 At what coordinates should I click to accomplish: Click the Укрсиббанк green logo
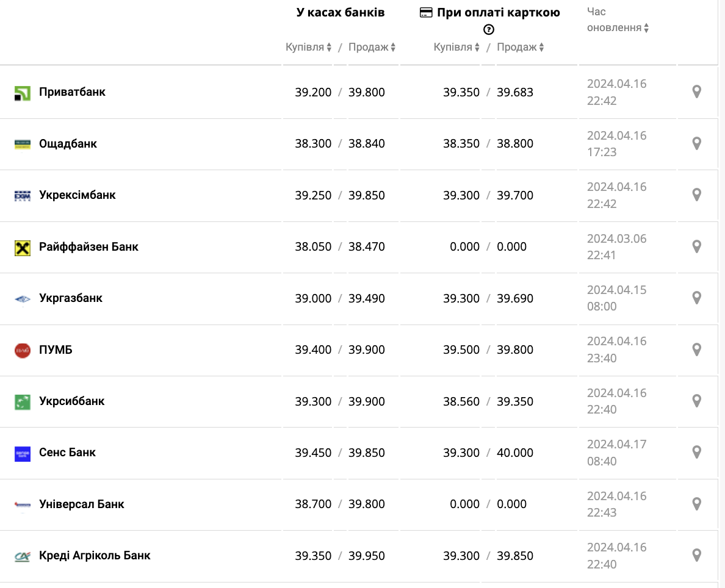click(x=23, y=402)
